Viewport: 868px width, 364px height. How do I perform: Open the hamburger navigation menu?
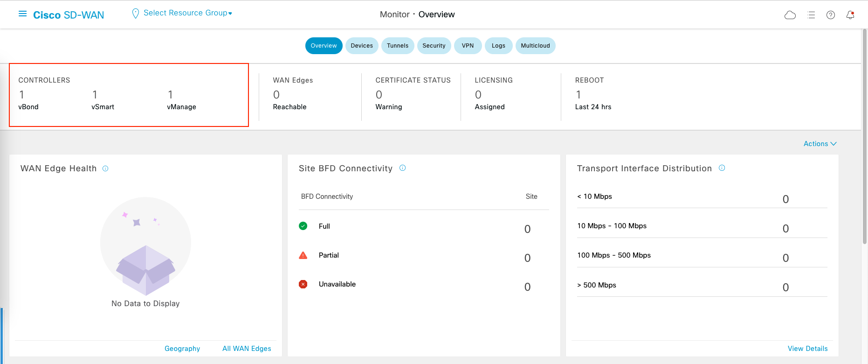[22, 14]
